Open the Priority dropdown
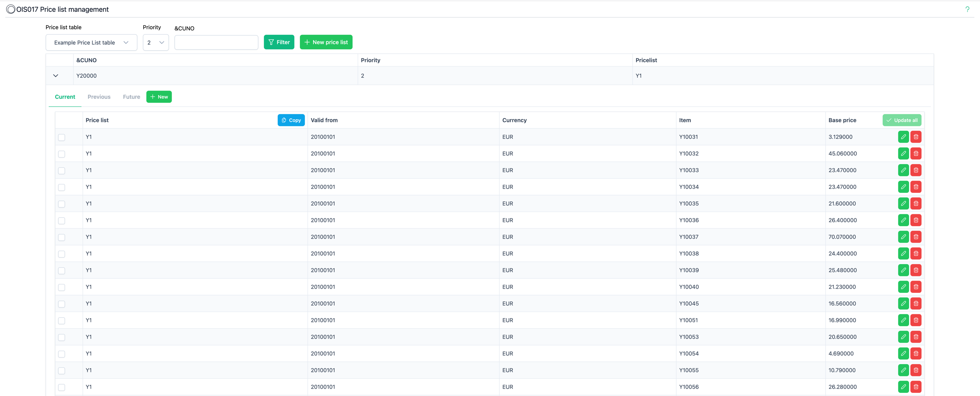 [x=155, y=42]
